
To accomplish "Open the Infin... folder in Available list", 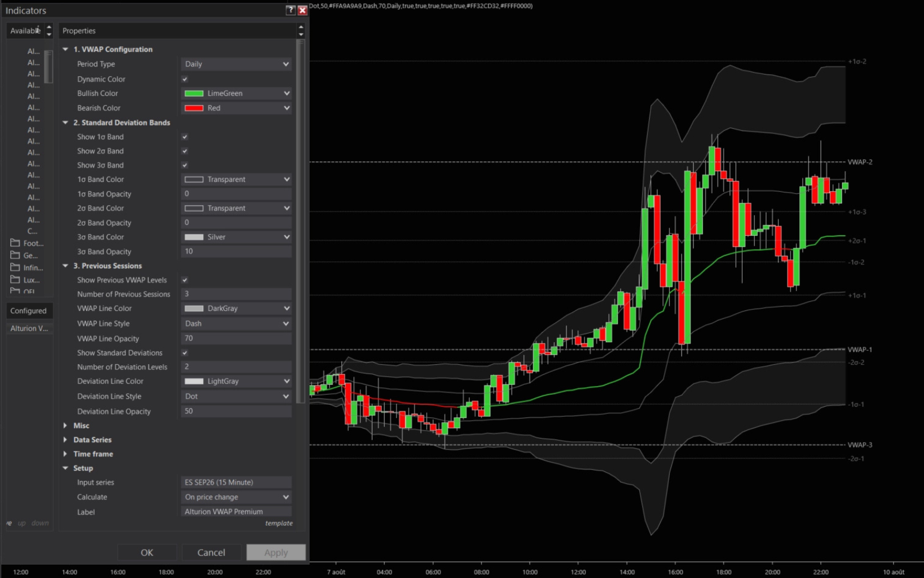I will pos(27,268).
